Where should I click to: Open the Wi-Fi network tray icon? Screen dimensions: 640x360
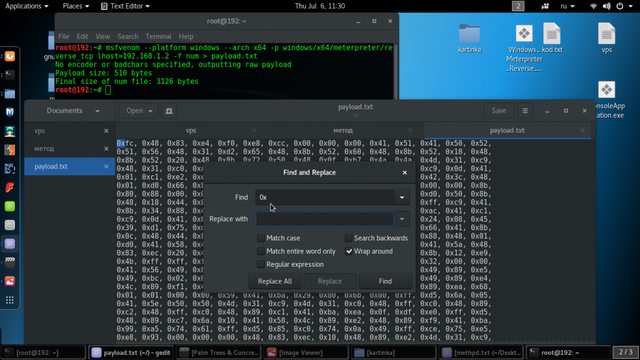point(593,6)
